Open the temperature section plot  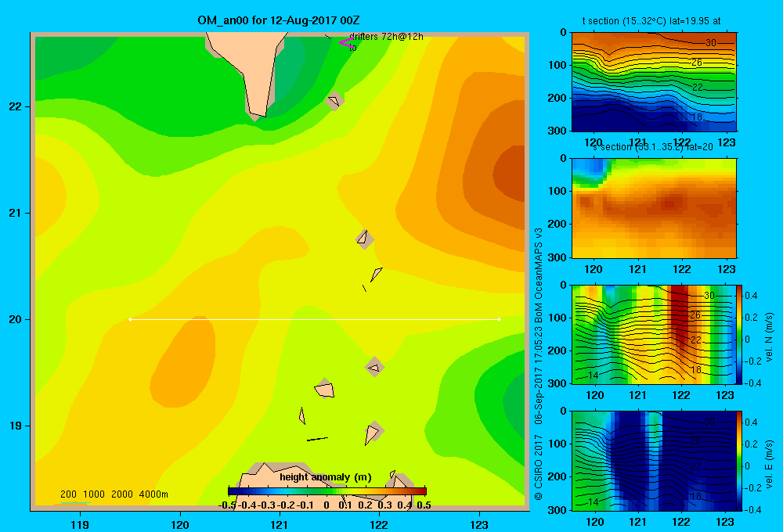pyautogui.click(x=654, y=82)
